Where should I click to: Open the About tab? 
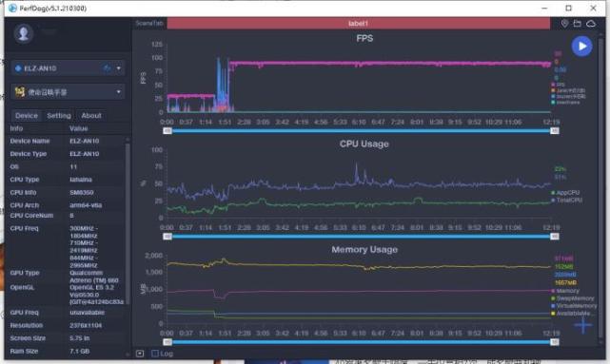coord(91,115)
